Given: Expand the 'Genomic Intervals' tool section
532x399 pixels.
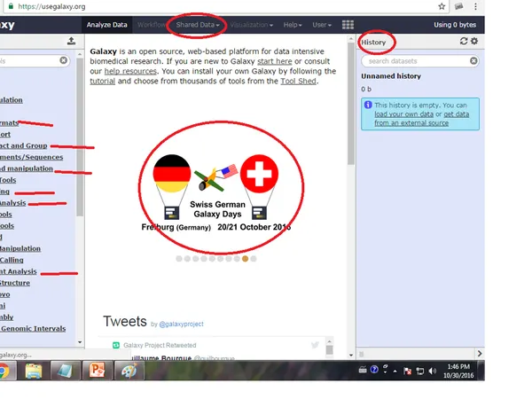Looking at the screenshot, I should [34, 328].
